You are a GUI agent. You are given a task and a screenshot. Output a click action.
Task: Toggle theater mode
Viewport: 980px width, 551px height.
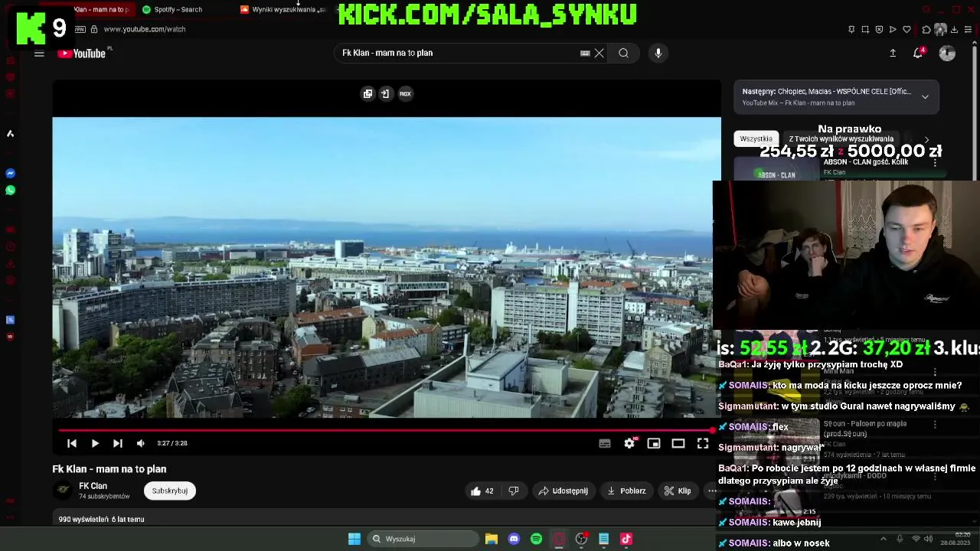[x=678, y=443]
